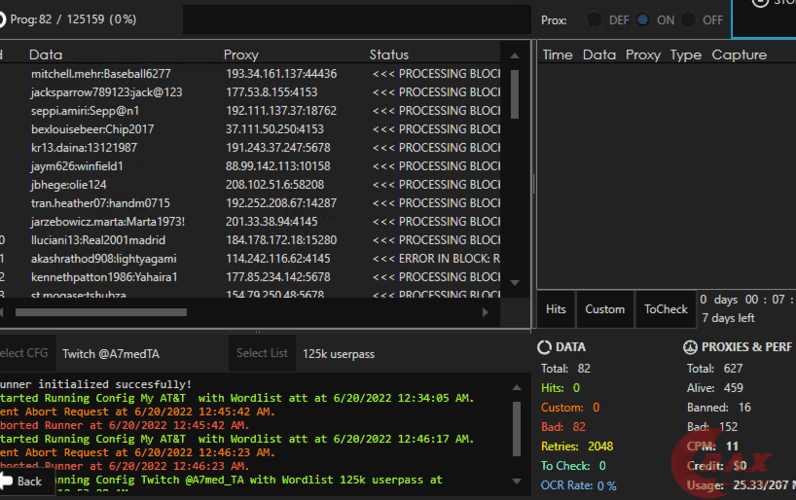Click the Select CFG button
Viewport: 796px width, 500px height.
tap(24, 353)
